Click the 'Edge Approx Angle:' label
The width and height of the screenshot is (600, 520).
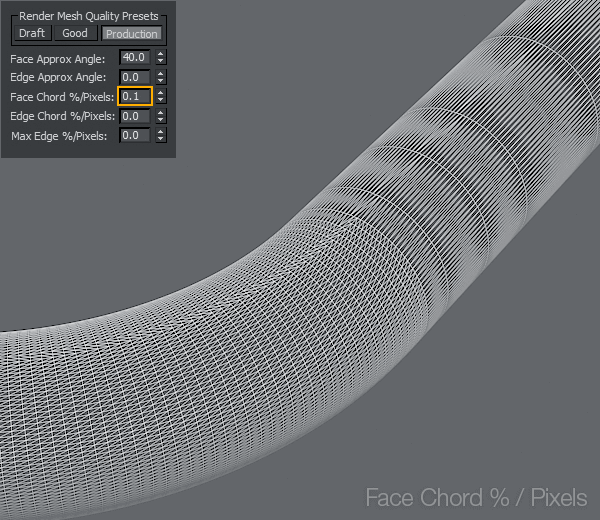58,77
